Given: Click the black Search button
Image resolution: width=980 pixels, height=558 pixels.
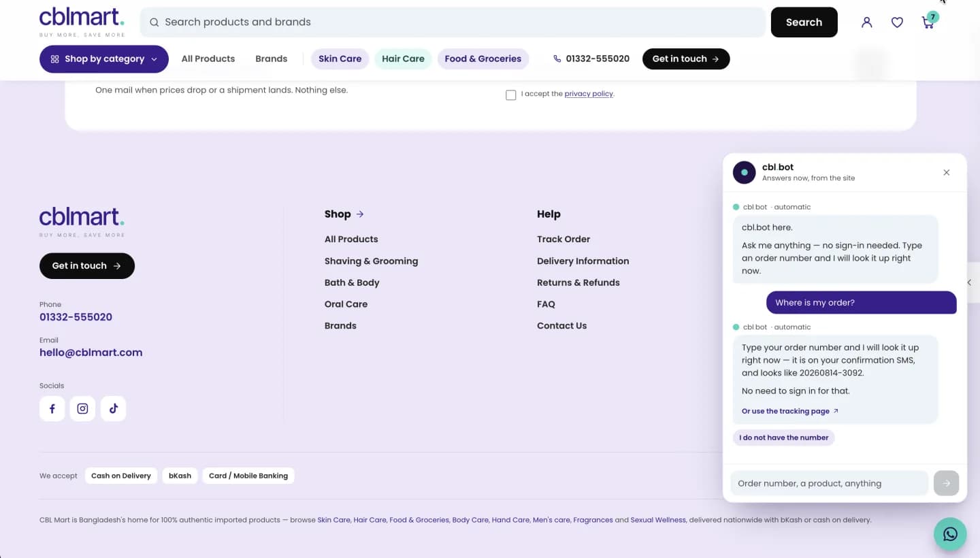Looking at the screenshot, I should (x=804, y=22).
